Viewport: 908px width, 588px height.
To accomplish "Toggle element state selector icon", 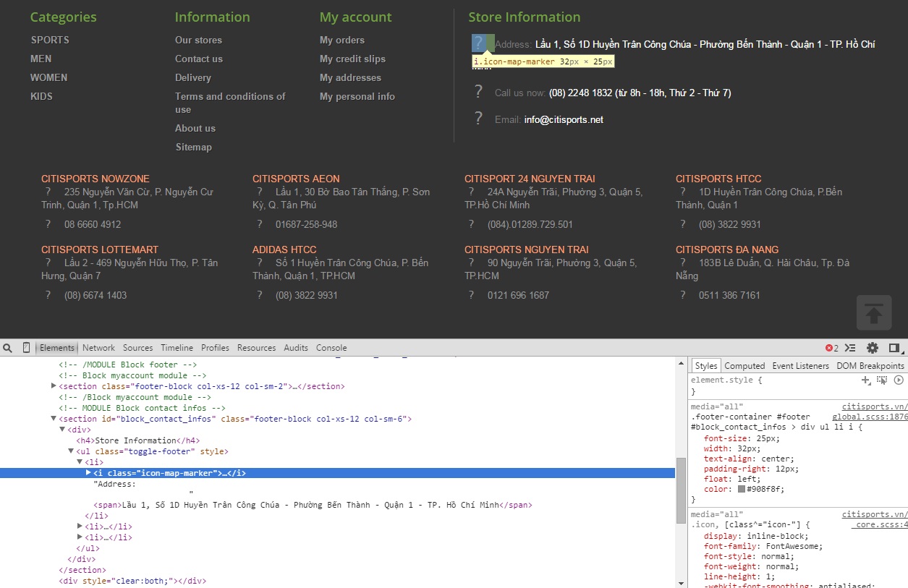I will [x=882, y=380].
